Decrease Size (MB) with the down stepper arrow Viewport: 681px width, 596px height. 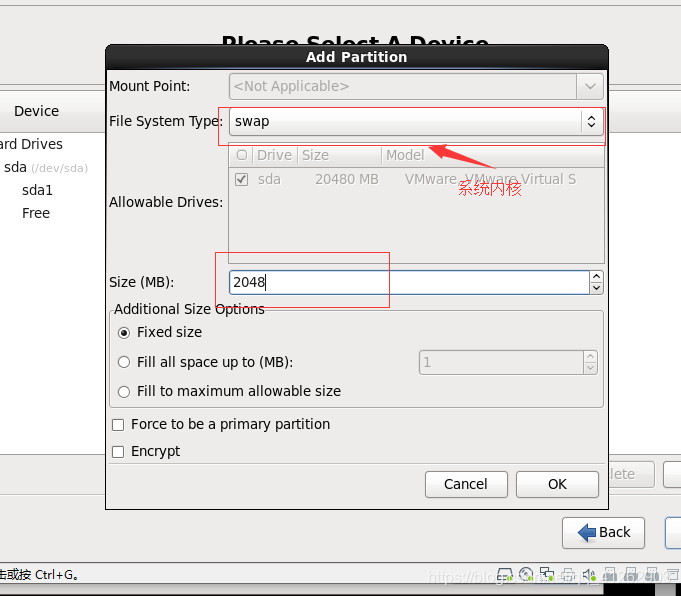596,288
